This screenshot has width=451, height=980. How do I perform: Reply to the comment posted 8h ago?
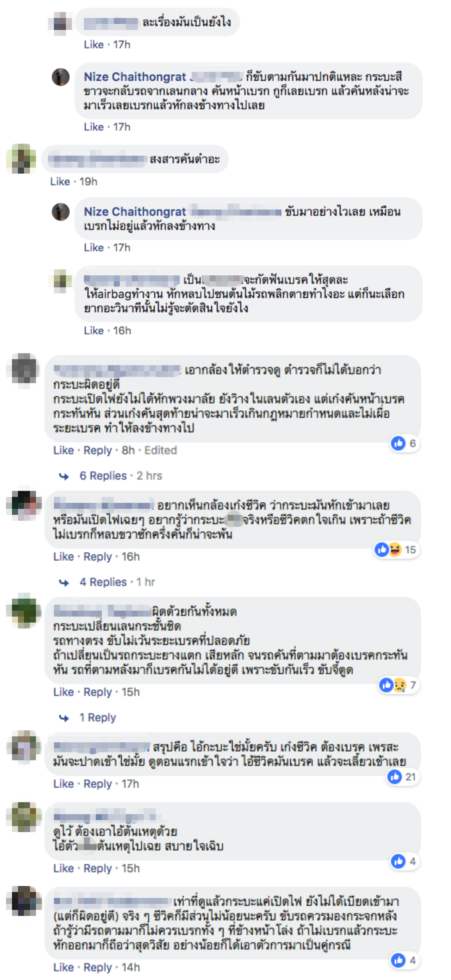pyautogui.click(x=98, y=450)
